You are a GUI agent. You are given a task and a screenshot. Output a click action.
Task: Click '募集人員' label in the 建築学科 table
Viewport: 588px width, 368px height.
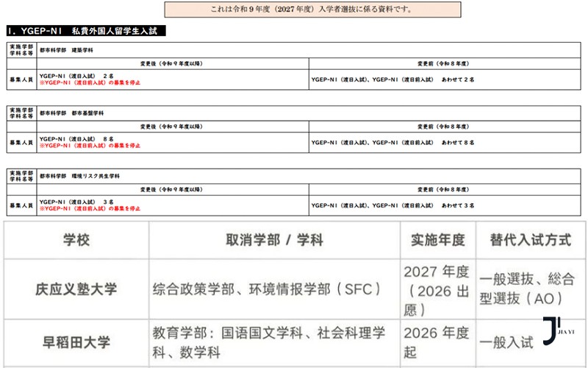(x=21, y=79)
